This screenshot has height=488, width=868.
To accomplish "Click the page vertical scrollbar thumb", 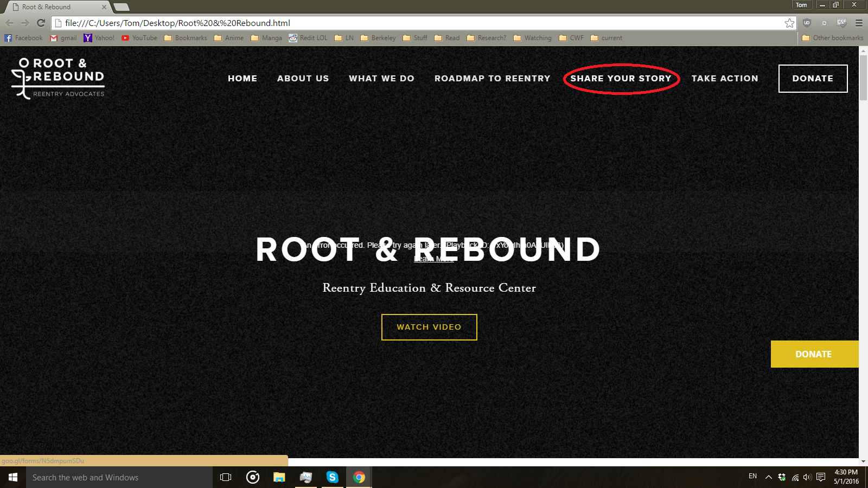I will tap(863, 78).
